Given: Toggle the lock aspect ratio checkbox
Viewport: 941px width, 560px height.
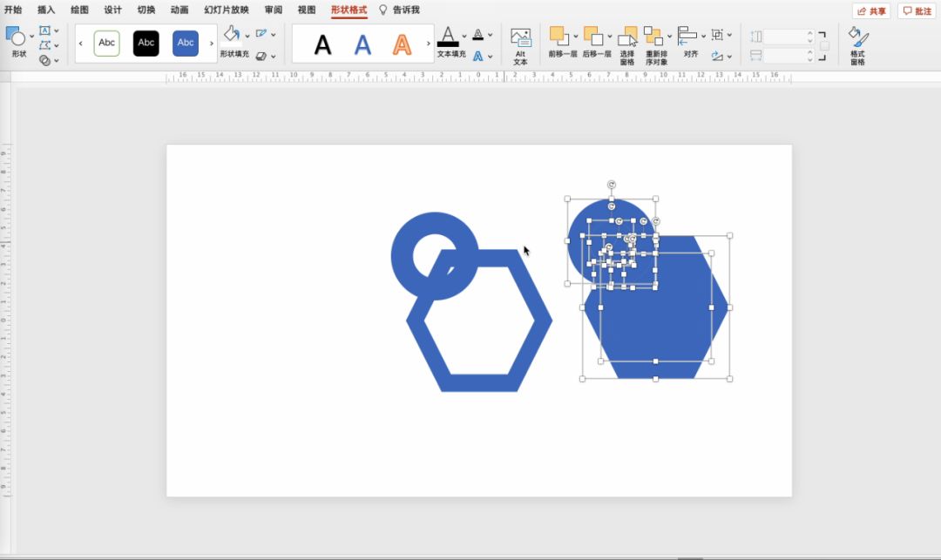Looking at the screenshot, I should coord(824,46).
